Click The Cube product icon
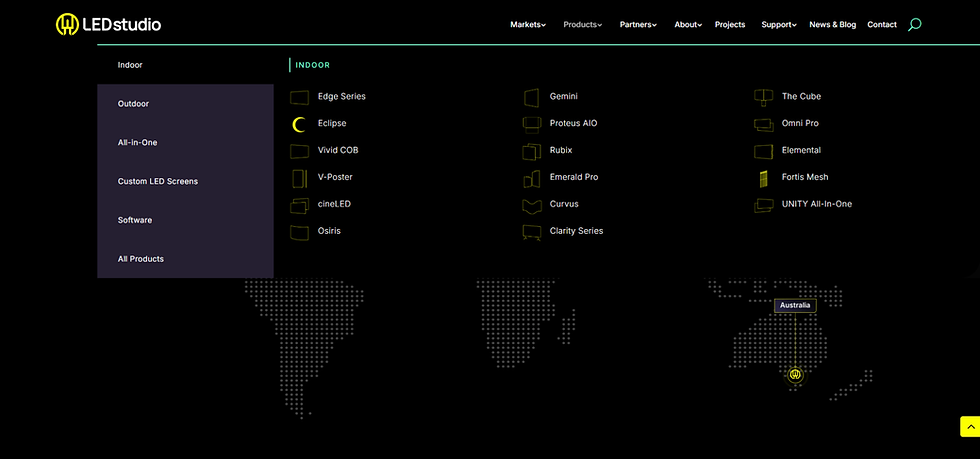980x459 pixels. [x=764, y=97]
